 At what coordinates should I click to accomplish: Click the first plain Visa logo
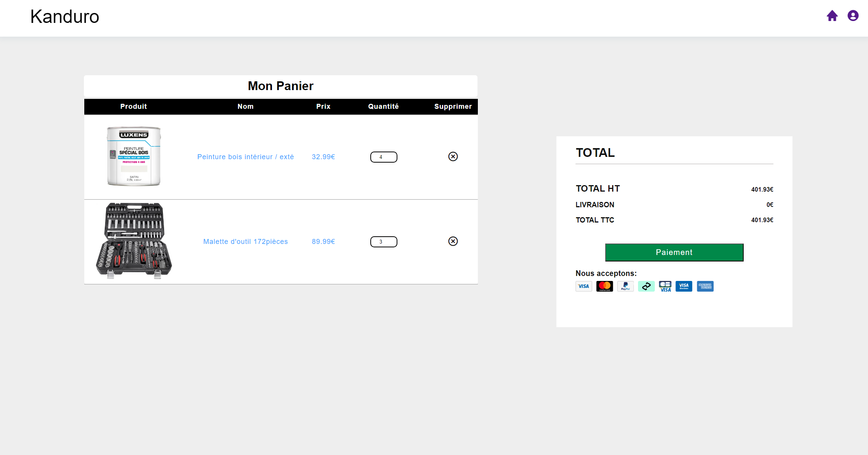[583, 286]
